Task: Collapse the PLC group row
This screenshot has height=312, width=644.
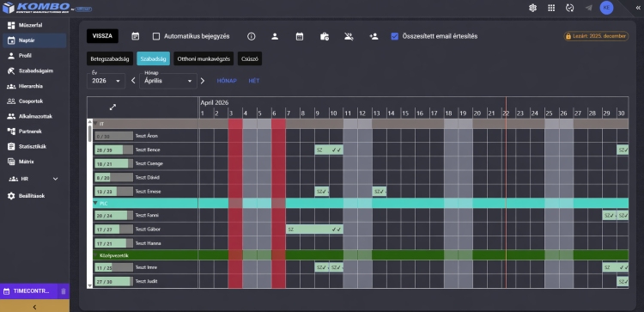Action: (x=95, y=203)
